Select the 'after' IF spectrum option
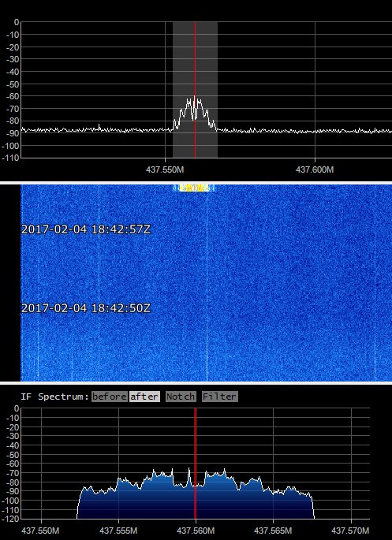Screen dimensions: 392x540 coord(144,397)
